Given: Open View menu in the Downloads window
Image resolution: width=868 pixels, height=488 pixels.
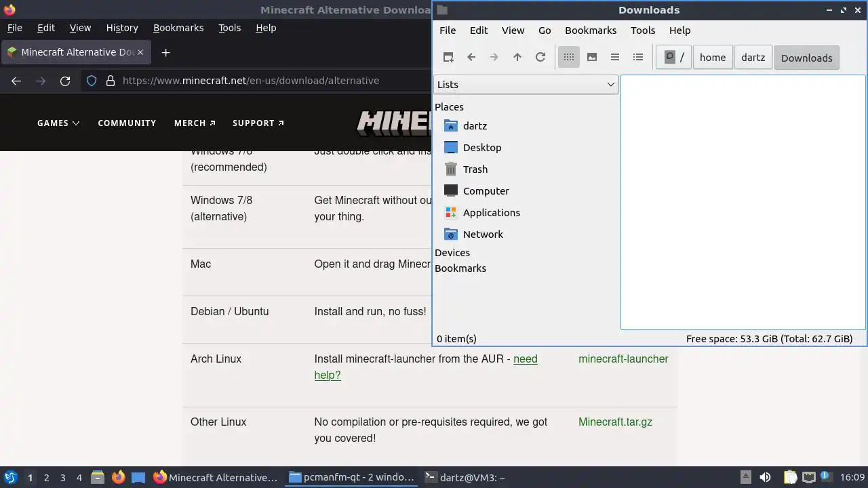Looking at the screenshot, I should click(513, 30).
